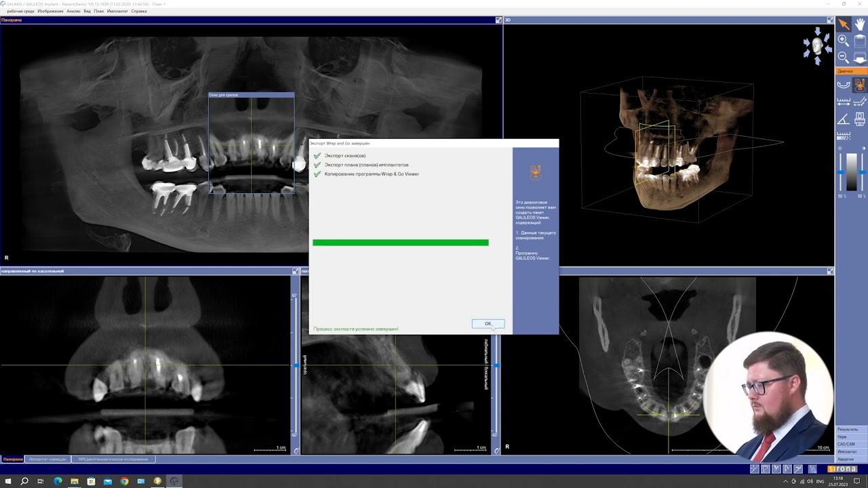Click the printer report icon
The width and height of the screenshot is (868, 488).
point(860,119)
